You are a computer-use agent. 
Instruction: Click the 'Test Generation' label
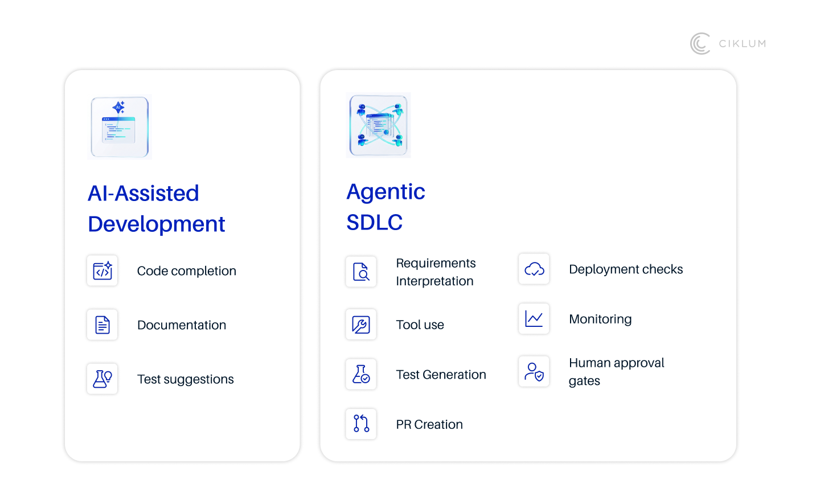(x=441, y=375)
